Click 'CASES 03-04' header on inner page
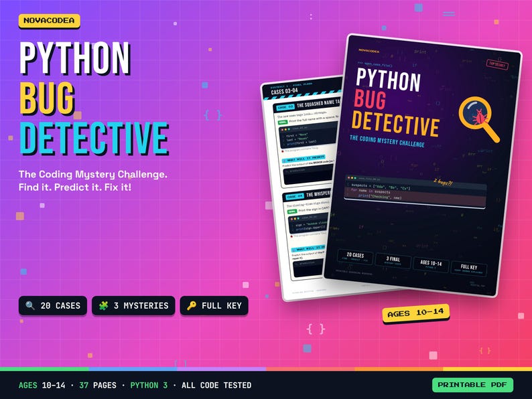The height and width of the screenshot is (399, 532). 284,91
